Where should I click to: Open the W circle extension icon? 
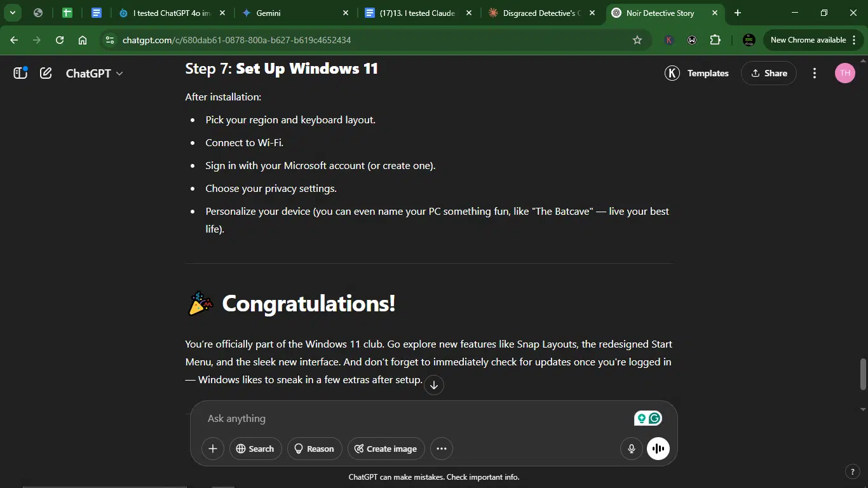tap(692, 40)
